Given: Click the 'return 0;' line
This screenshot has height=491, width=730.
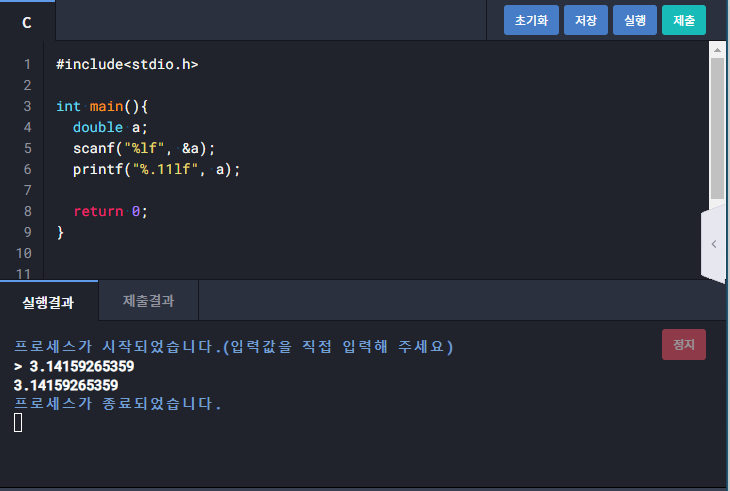Looking at the screenshot, I should point(110,211).
